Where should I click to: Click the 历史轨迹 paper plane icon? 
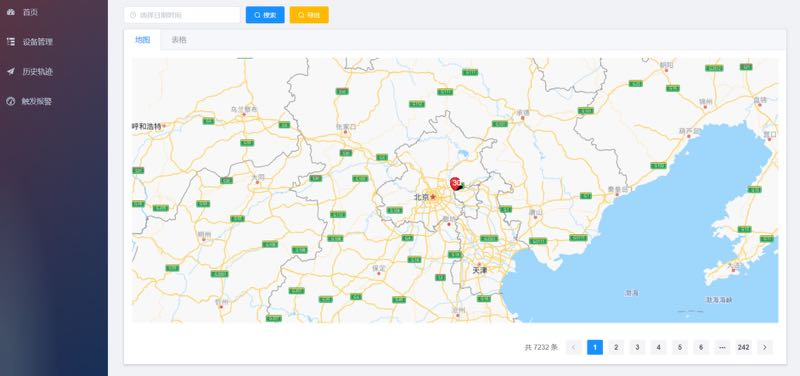pyautogui.click(x=11, y=71)
